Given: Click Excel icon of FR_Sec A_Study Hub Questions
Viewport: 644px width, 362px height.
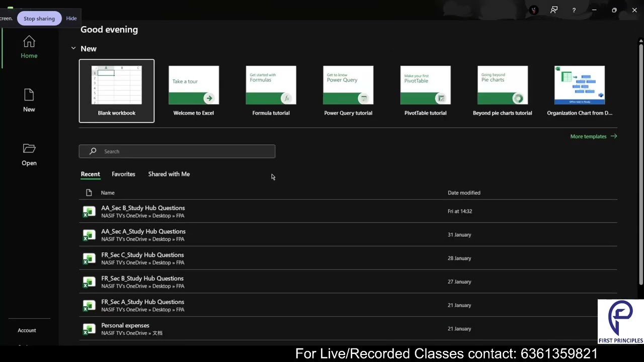Looking at the screenshot, I should 89,306.
